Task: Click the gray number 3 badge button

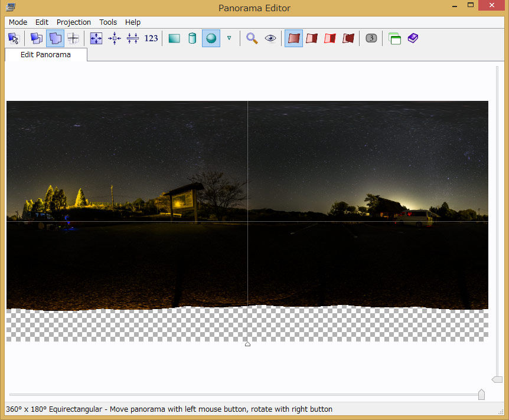Action: 371,38
